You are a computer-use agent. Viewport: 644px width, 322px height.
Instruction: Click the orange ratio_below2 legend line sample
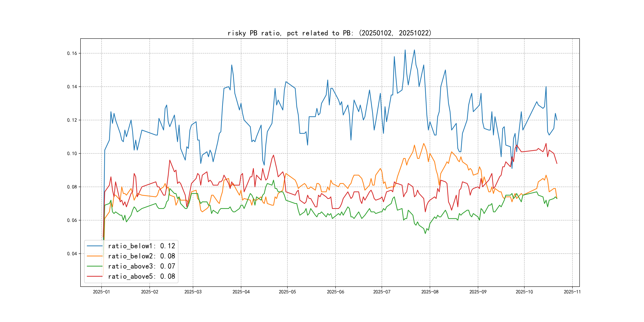[94, 256]
